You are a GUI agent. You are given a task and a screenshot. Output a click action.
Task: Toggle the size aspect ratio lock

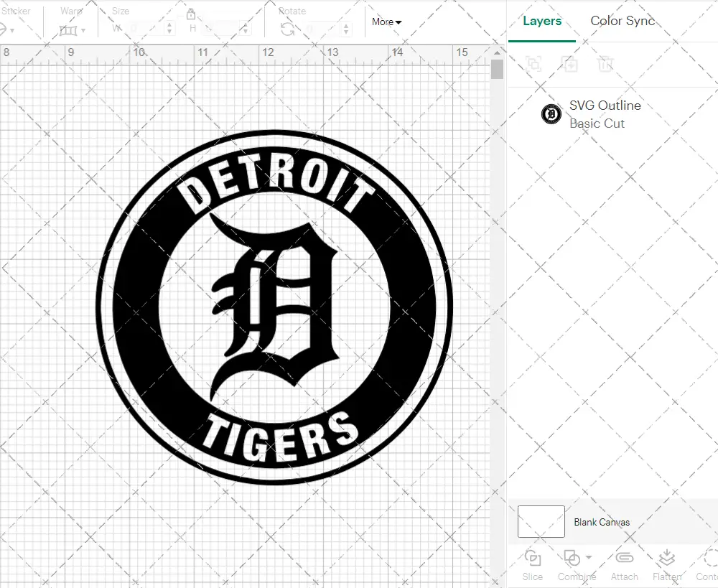(191, 14)
